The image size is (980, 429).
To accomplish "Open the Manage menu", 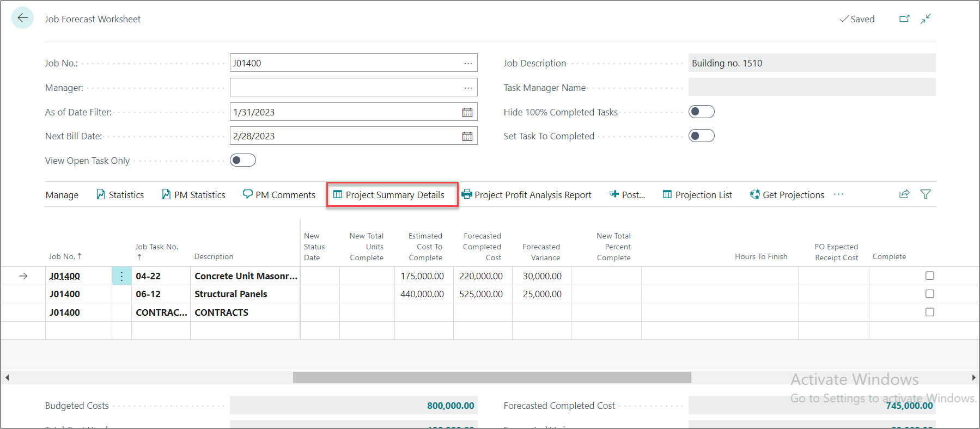I will pos(62,195).
